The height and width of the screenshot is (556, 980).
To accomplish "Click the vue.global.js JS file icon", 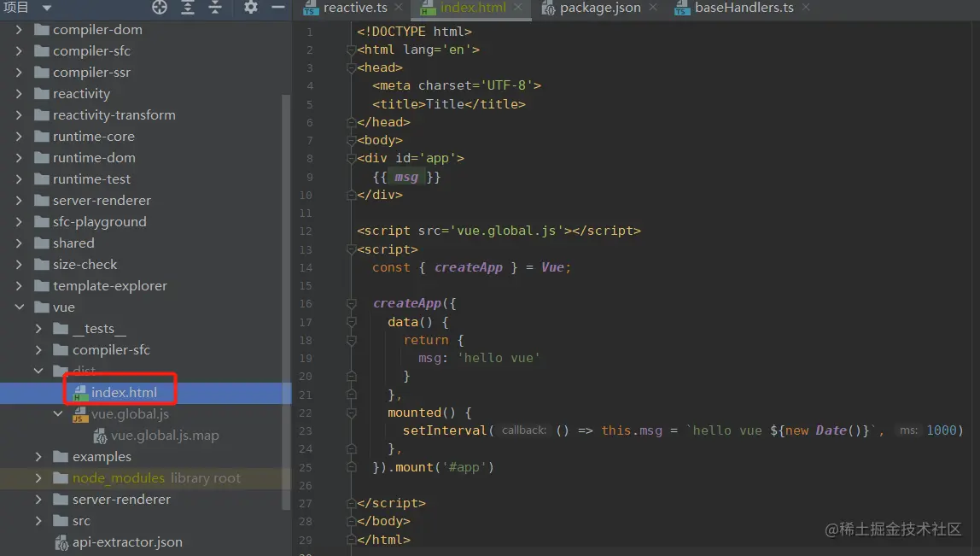I will 80,414.
